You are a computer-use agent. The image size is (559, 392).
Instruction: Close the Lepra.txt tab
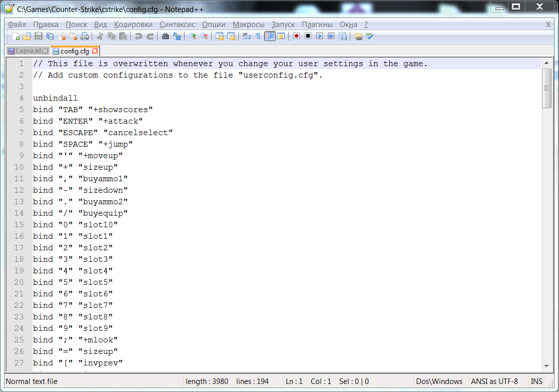click(45, 51)
